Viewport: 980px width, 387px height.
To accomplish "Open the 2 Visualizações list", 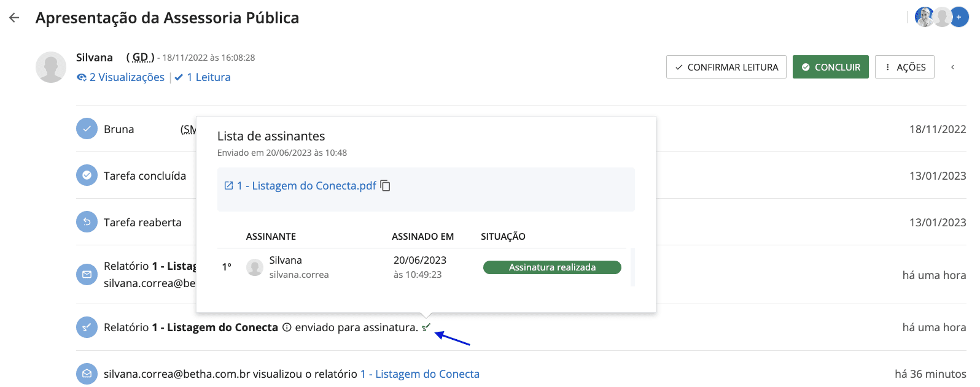I will point(121,77).
